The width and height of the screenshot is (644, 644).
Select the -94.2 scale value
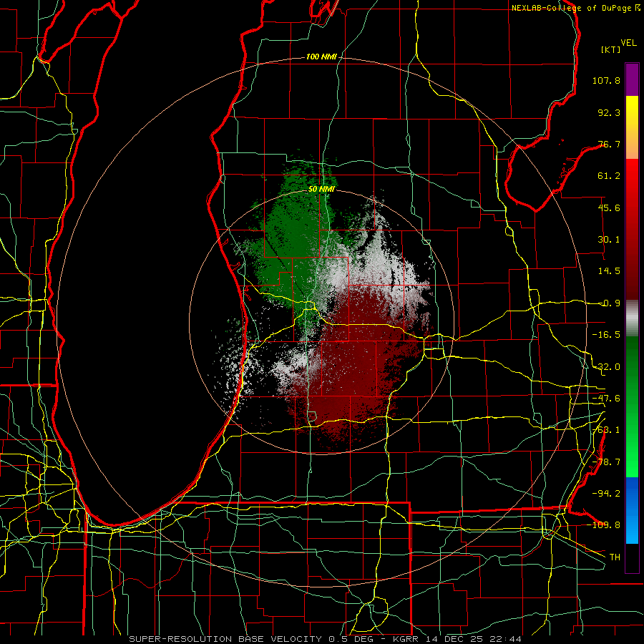point(606,494)
